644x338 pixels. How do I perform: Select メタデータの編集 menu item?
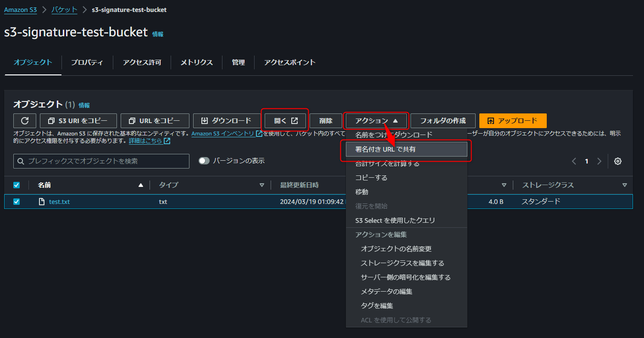(x=406, y=292)
